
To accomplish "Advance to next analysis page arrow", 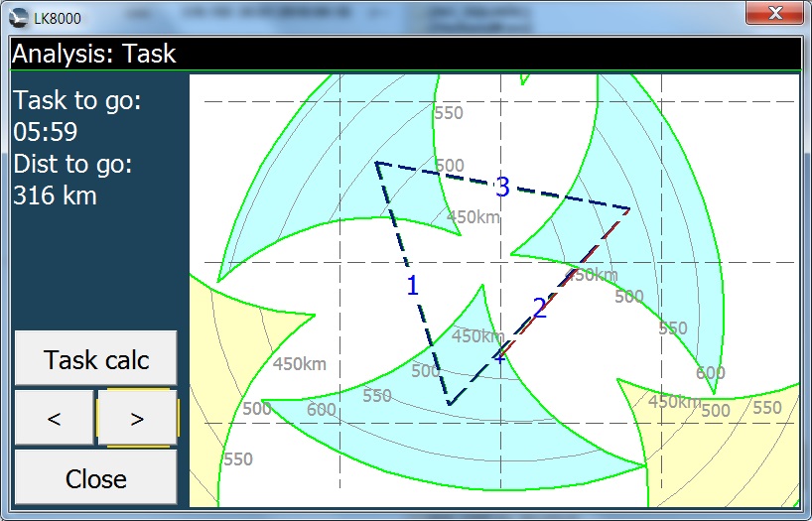I will 137,418.
